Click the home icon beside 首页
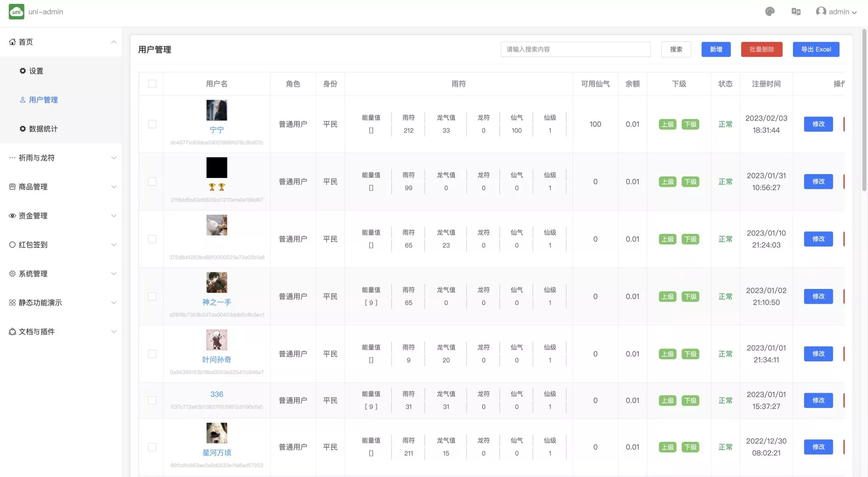Screen dimensions: 868x477 [x=12, y=42]
